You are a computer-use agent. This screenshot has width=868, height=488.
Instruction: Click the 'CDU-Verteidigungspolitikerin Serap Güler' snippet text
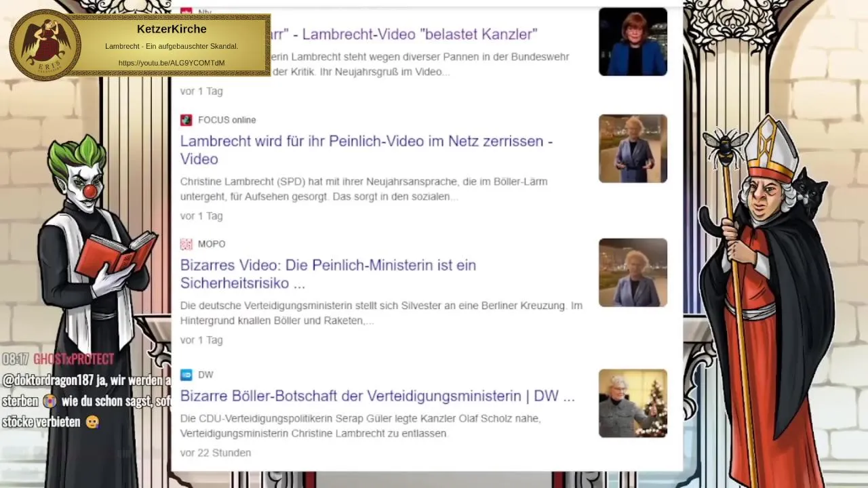(x=360, y=426)
